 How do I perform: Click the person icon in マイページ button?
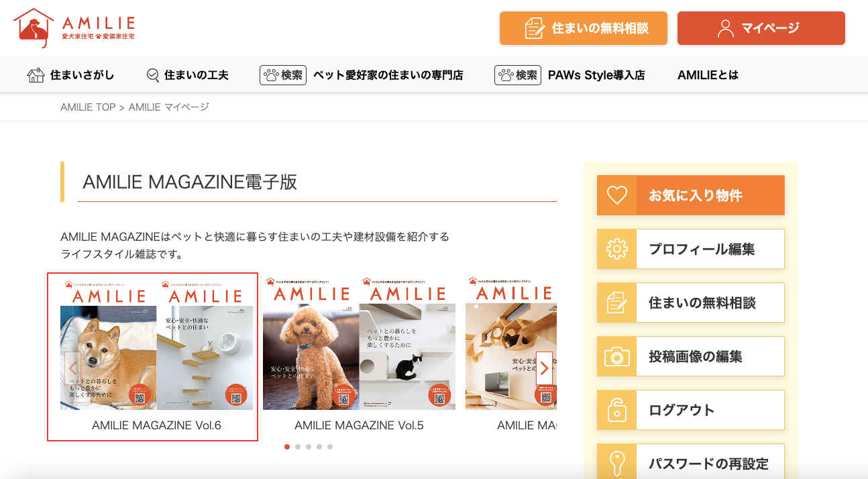click(x=725, y=28)
